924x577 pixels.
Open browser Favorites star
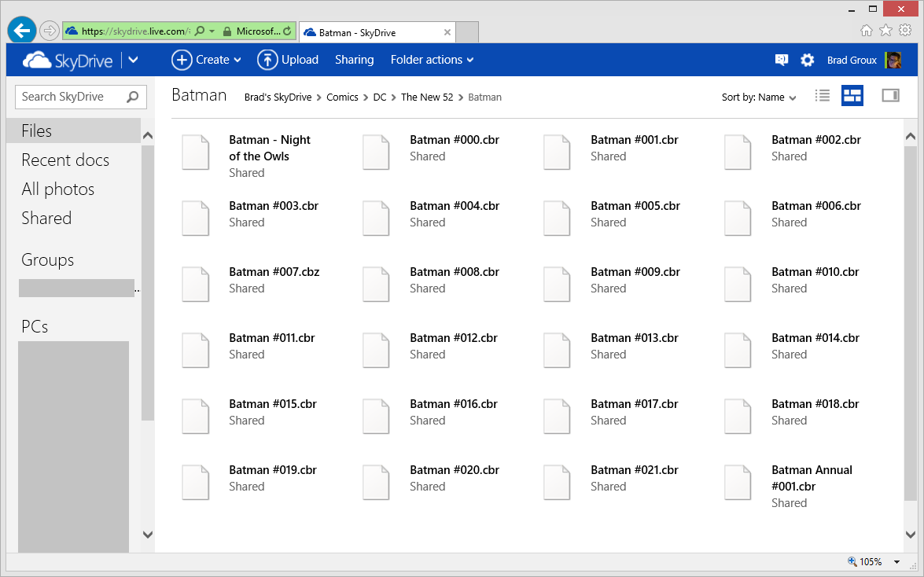[x=885, y=31]
